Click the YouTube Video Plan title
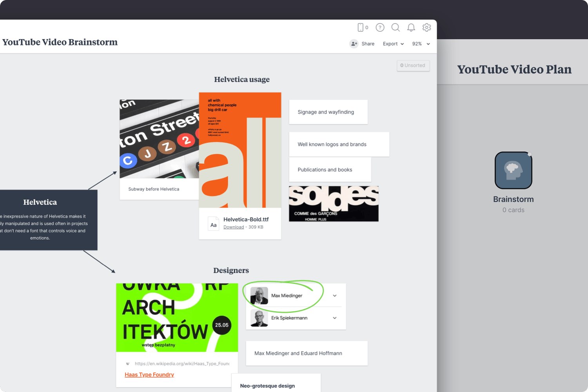The image size is (588, 392). (x=514, y=69)
